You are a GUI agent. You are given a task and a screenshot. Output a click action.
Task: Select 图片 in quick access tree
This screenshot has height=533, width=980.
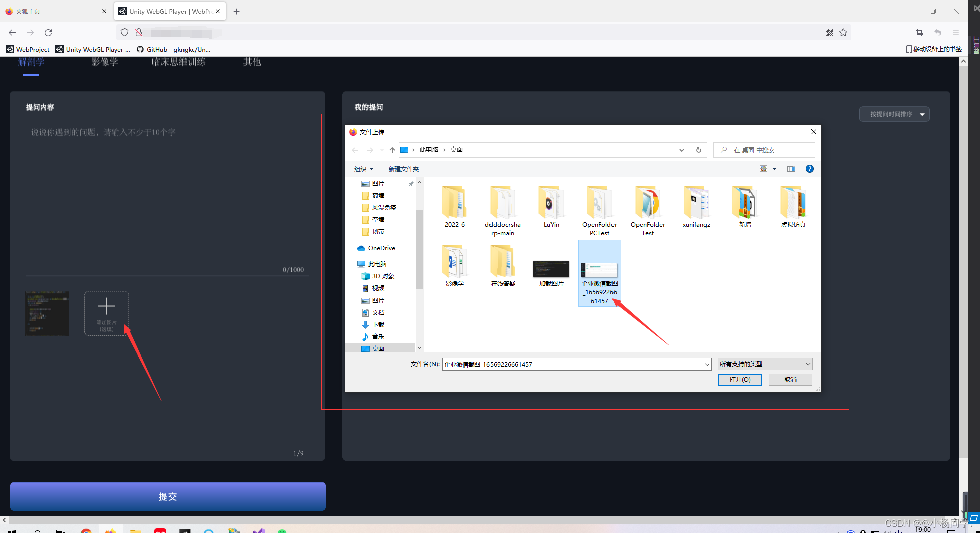[x=378, y=183]
